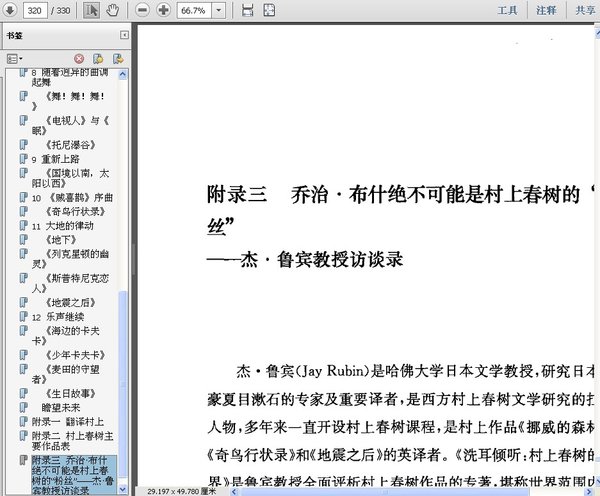Click the expand current bookmark icon
600x496 pixels.
[x=118, y=59]
